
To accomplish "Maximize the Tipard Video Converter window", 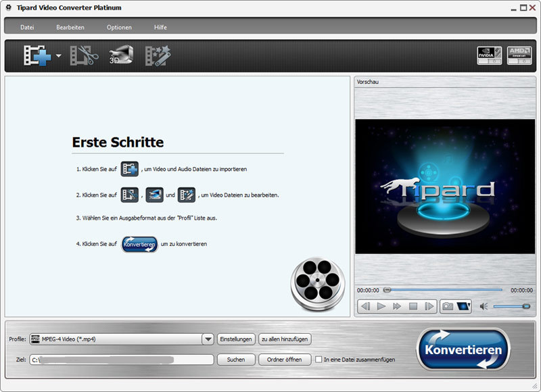I will click(523, 7).
